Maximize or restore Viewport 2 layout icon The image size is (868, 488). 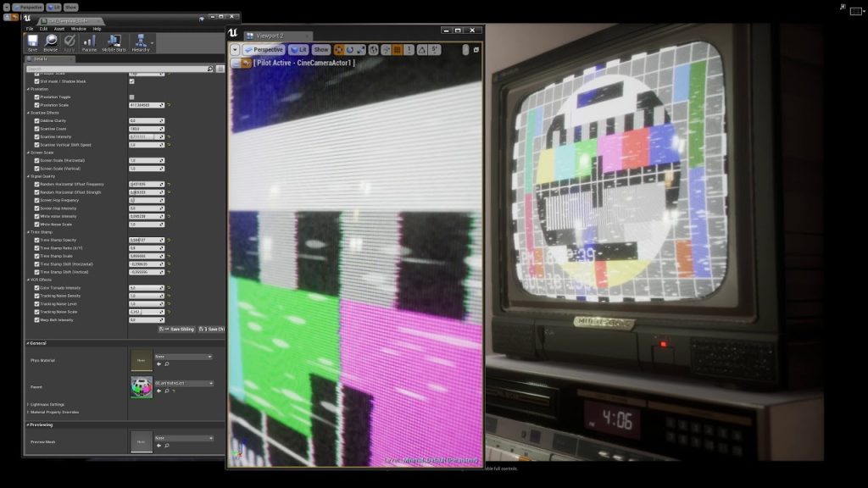pos(476,50)
